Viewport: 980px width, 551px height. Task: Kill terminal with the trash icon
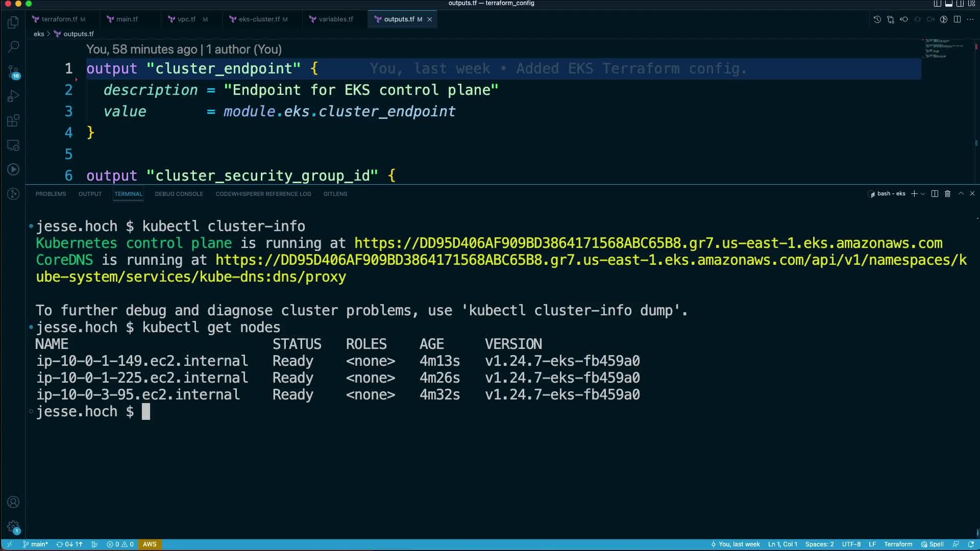point(947,194)
